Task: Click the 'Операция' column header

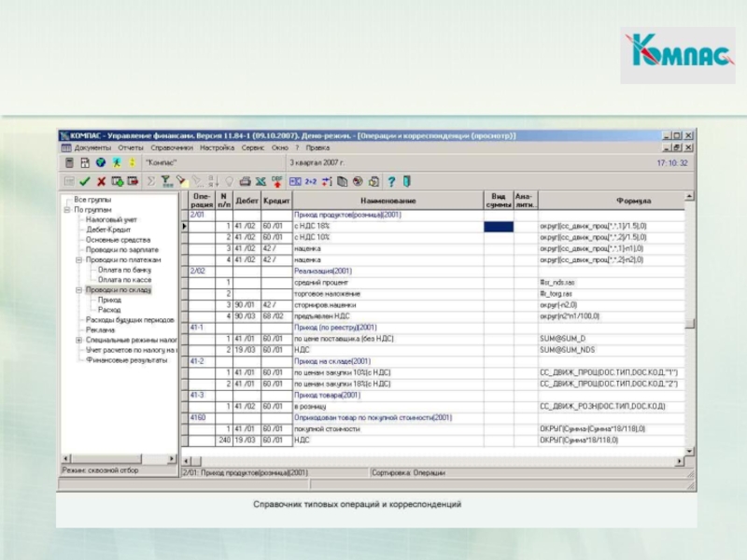Action: click(x=202, y=201)
